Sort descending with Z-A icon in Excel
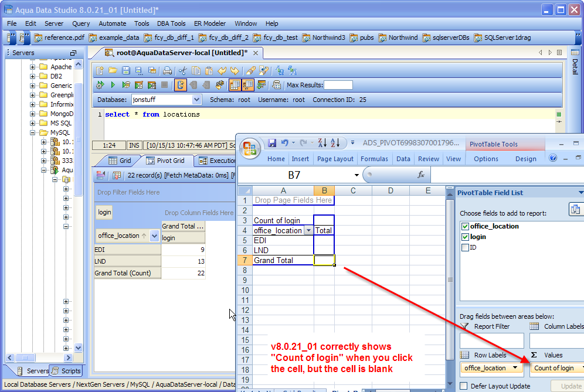Screen dimensions: 584x392 (322, 142)
